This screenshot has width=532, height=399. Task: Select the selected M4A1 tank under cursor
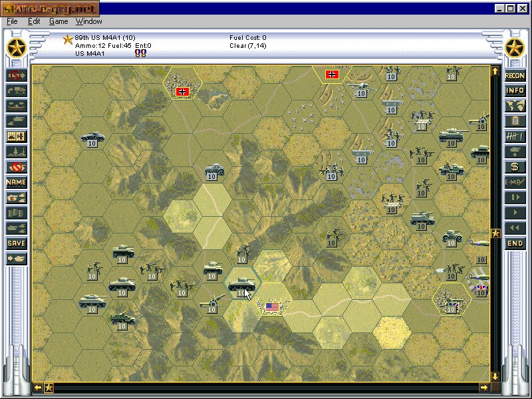[x=241, y=285]
